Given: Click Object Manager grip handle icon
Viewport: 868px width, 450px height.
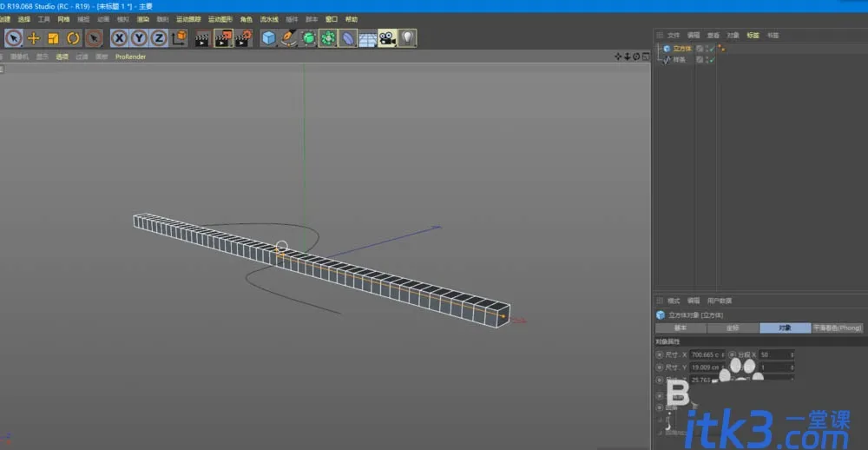Looking at the screenshot, I should (660, 36).
